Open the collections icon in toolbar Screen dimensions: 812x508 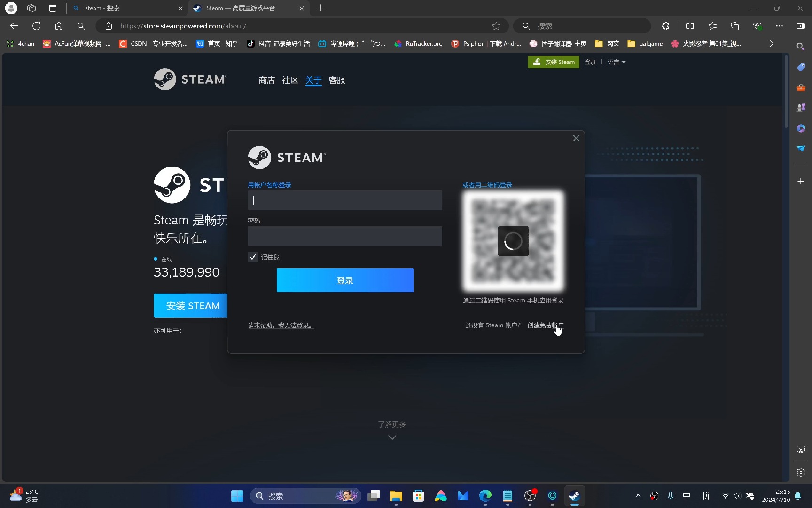735,26
